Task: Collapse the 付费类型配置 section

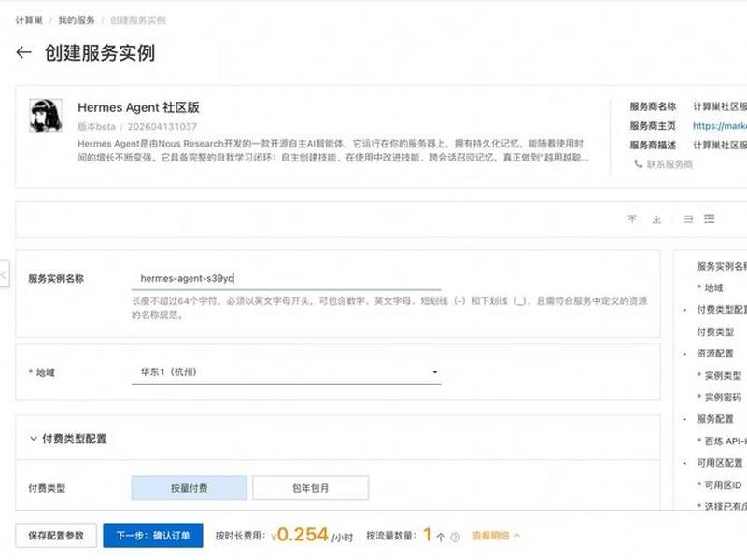Action: (x=34, y=439)
